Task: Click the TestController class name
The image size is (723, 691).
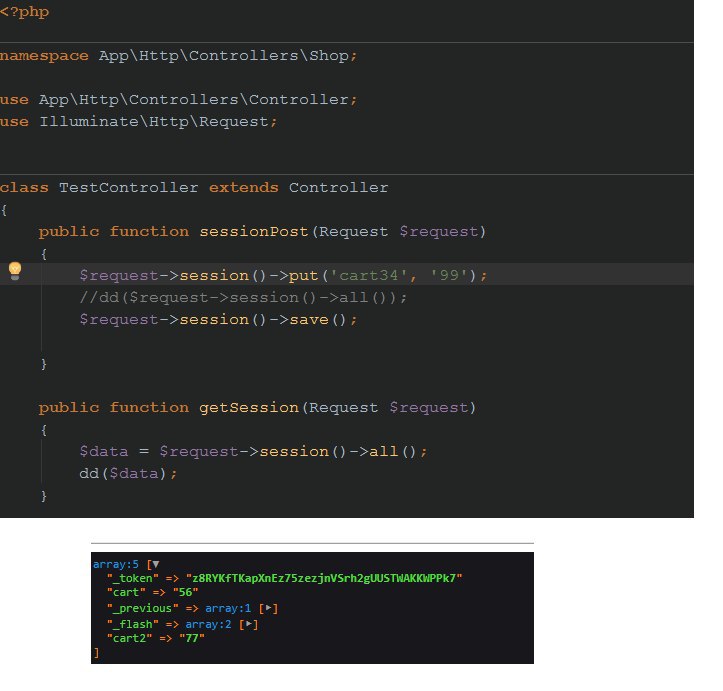Action: [129, 188]
